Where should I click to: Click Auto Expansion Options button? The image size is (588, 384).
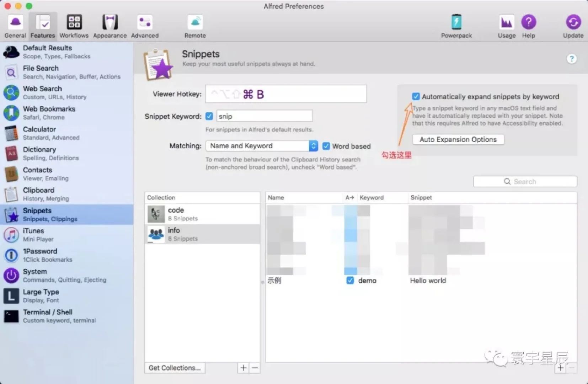tap(458, 139)
